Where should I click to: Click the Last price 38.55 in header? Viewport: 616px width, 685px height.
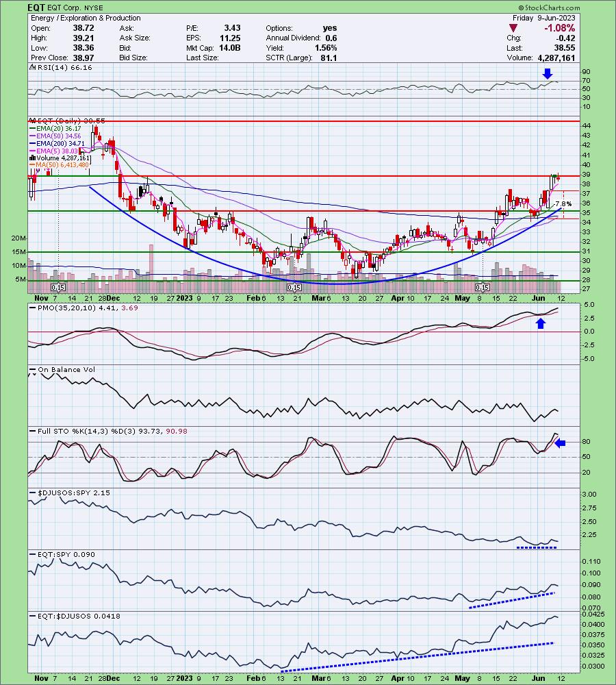[x=565, y=48]
